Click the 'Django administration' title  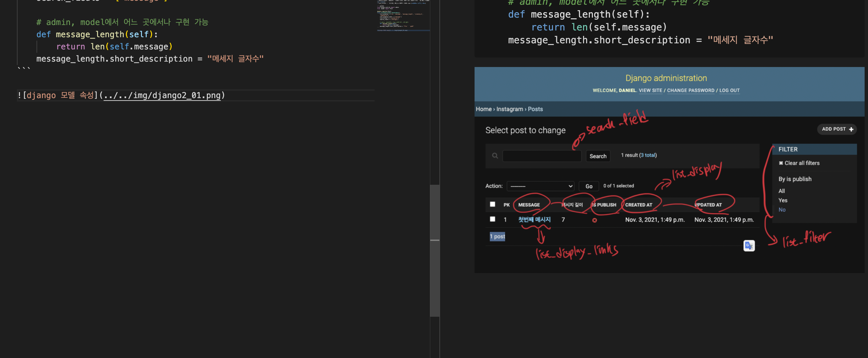tap(666, 78)
